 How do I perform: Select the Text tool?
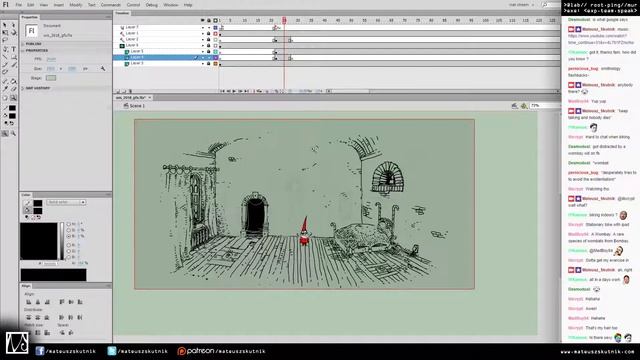click(13, 49)
